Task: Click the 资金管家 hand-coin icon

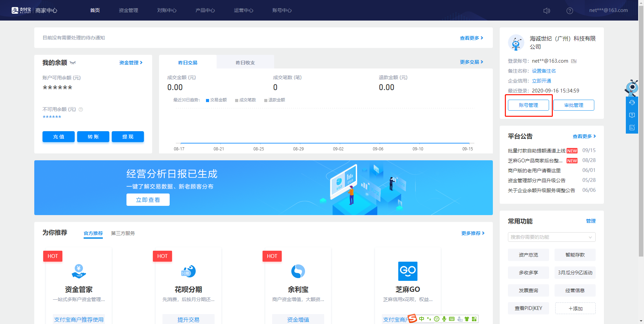Action: pos(79,271)
